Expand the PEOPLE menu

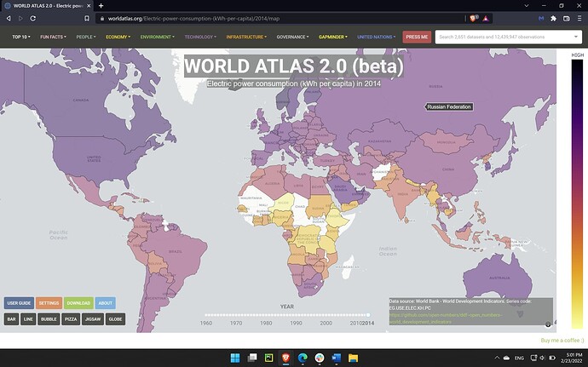point(86,37)
